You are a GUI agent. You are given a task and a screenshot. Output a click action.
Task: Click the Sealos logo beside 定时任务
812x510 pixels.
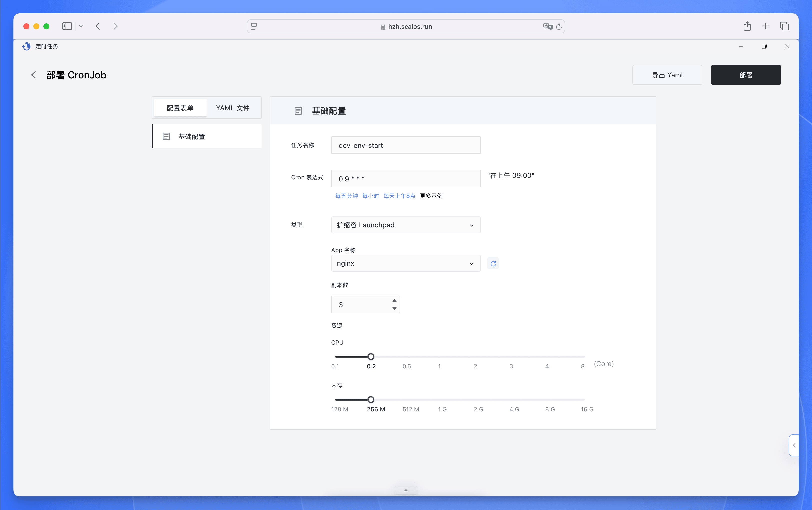click(x=27, y=46)
